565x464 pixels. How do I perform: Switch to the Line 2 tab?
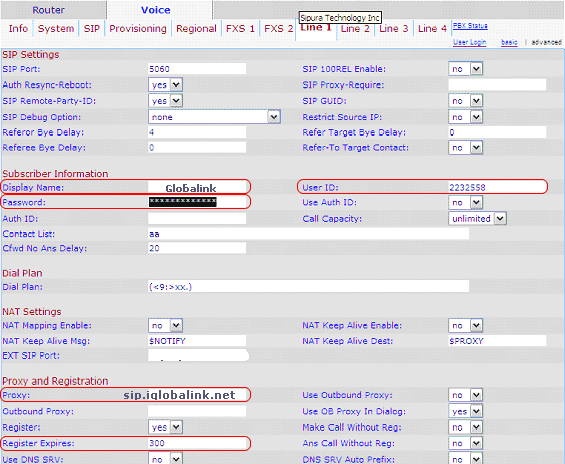coord(355,29)
